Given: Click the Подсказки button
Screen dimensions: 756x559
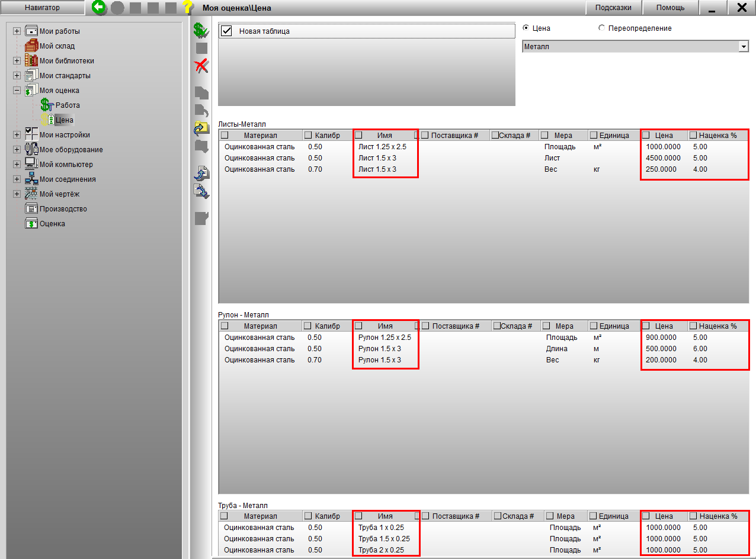Looking at the screenshot, I should pos(613,8).
